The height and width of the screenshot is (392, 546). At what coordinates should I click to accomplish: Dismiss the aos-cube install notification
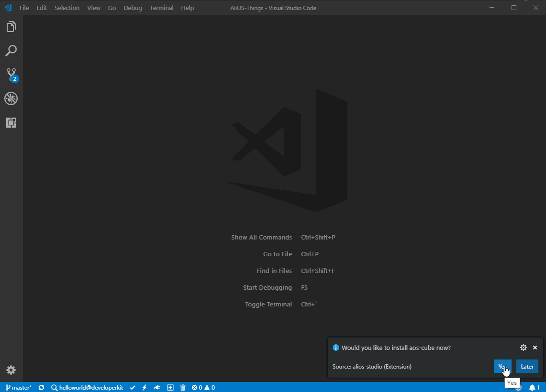(535, 348)
